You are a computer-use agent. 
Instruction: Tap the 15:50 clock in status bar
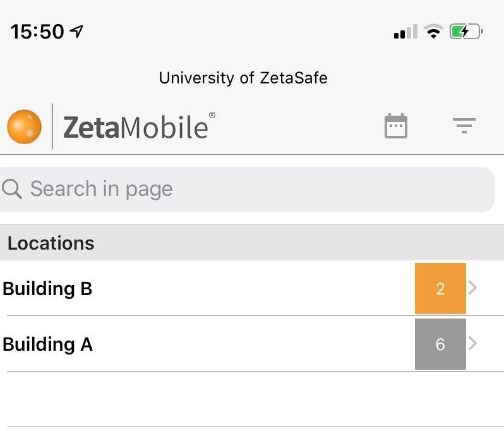point(37,32)
